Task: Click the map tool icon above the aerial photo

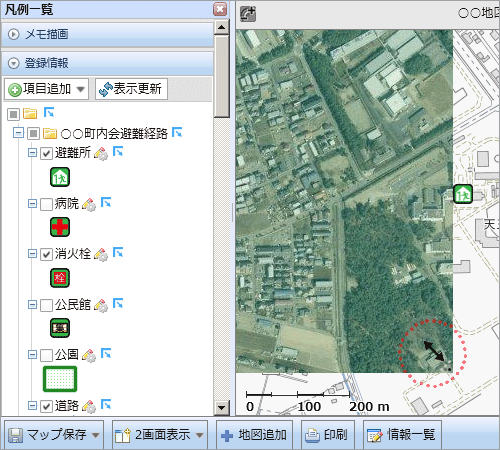Action: (x=248, y=14)
